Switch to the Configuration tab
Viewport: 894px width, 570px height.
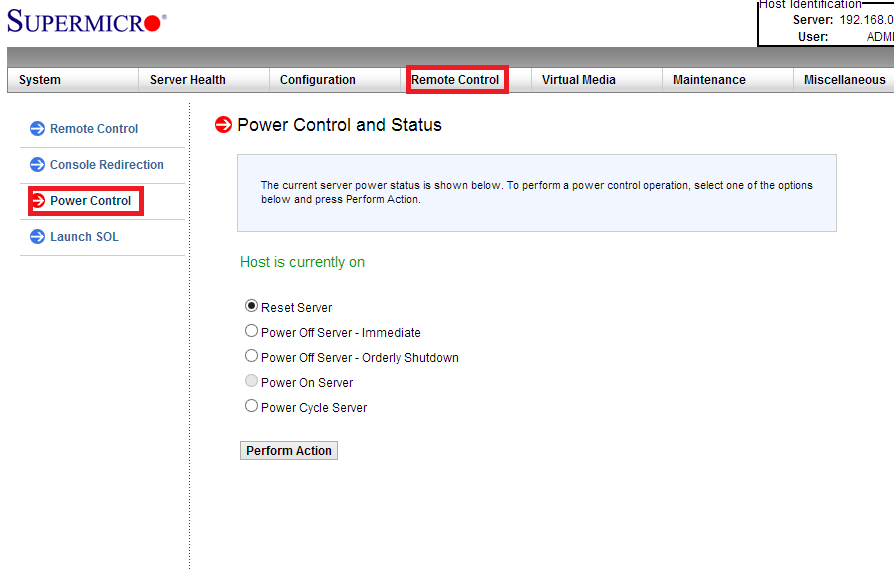(x=318, y=80)
